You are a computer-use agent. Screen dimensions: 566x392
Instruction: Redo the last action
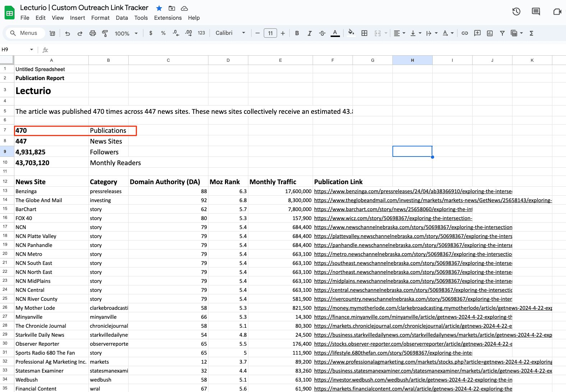tap(80, 33)
